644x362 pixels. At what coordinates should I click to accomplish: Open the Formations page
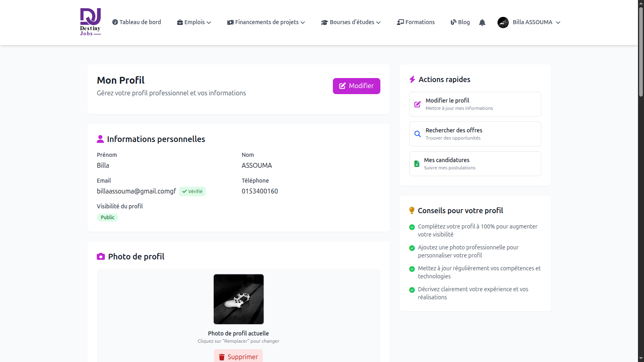[x=416, y=22]
